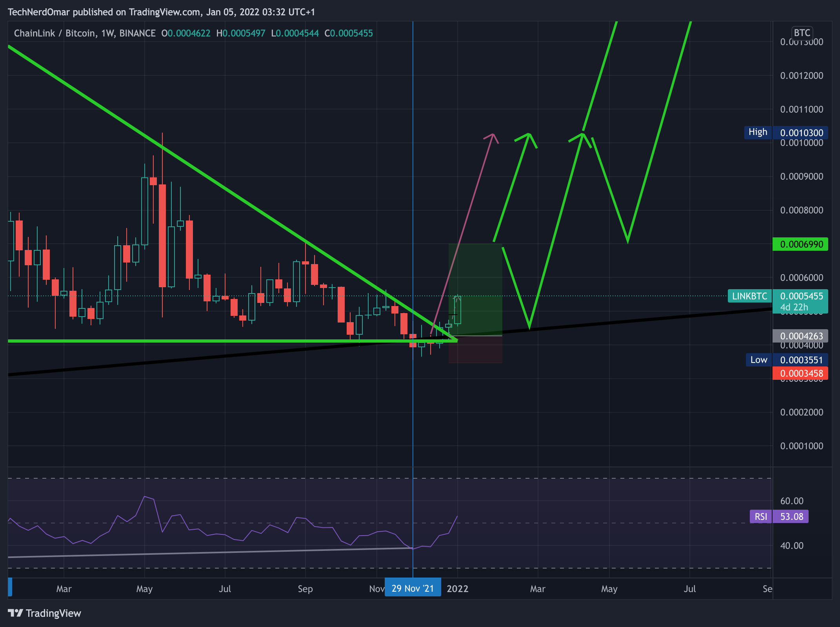840x627 pixels.
Task: Click the 4d 22h countdown label
Action: point(794,307)
